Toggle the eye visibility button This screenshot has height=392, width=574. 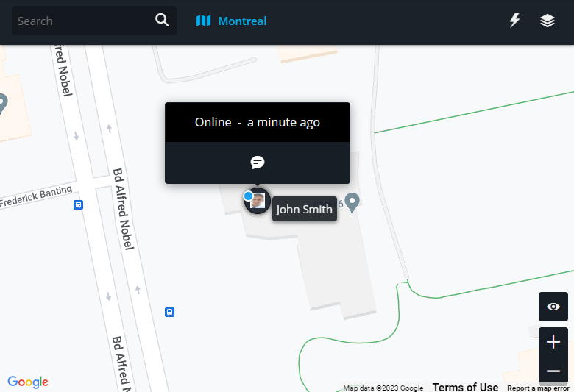tap(553, 307)
